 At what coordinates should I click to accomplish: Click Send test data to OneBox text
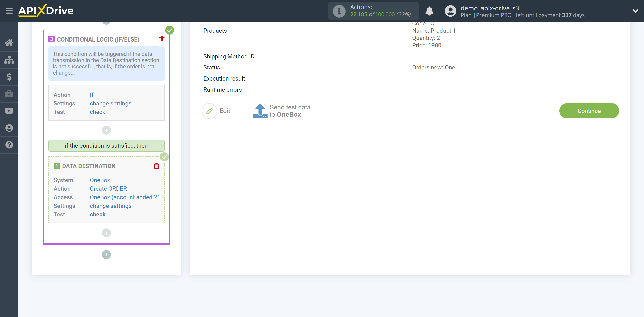(290, 111)
